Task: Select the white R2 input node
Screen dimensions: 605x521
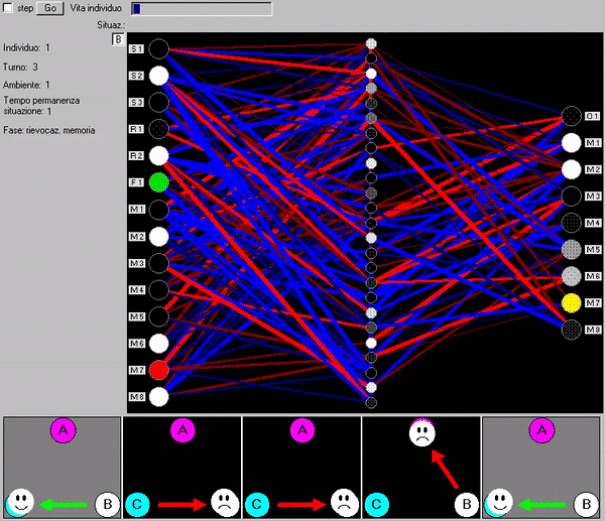Action: (x=159, y=156)
